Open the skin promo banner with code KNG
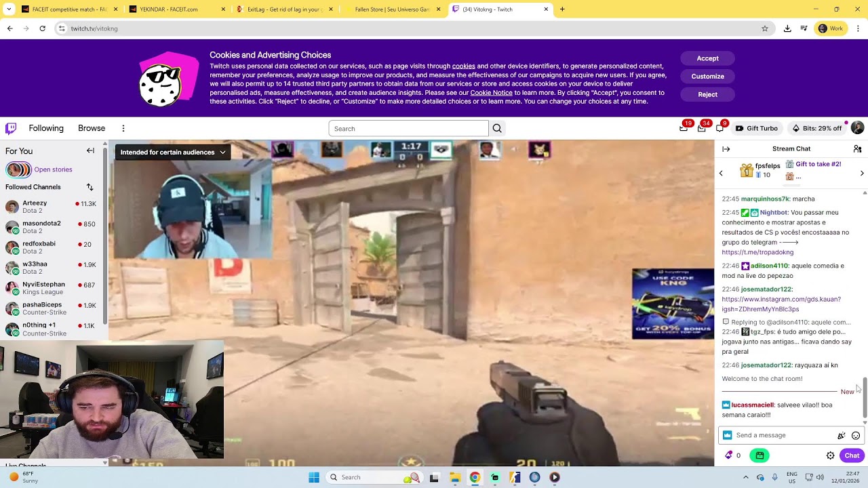Viewport: 868px width, 488px height. 673,304
